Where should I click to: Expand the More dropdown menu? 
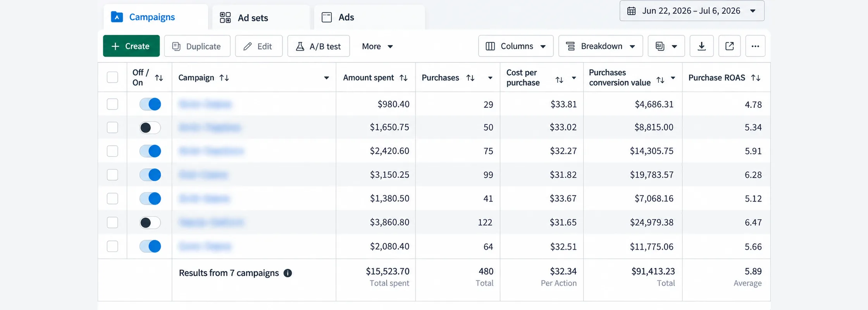coord(377,46)
